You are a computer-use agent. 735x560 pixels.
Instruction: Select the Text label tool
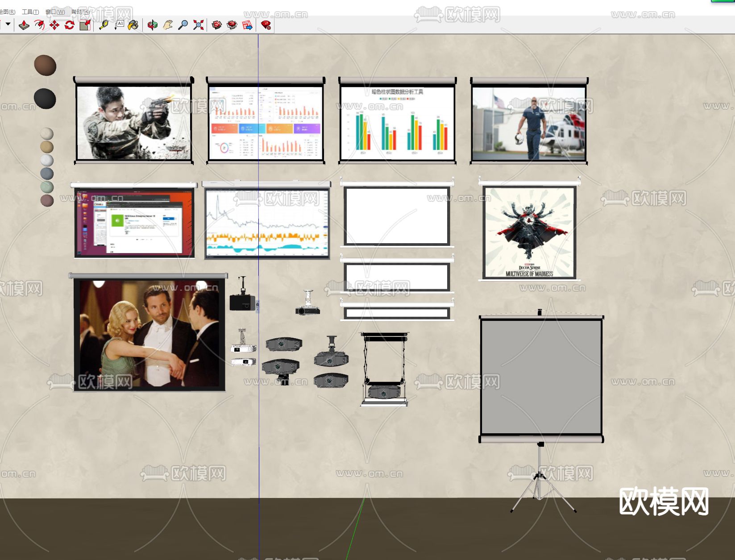point(119,25)
